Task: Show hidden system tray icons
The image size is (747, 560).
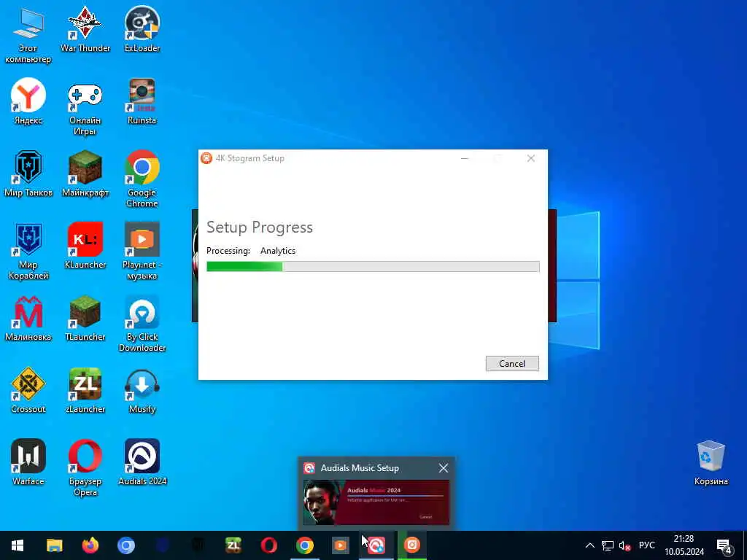Action: [589, 545]
